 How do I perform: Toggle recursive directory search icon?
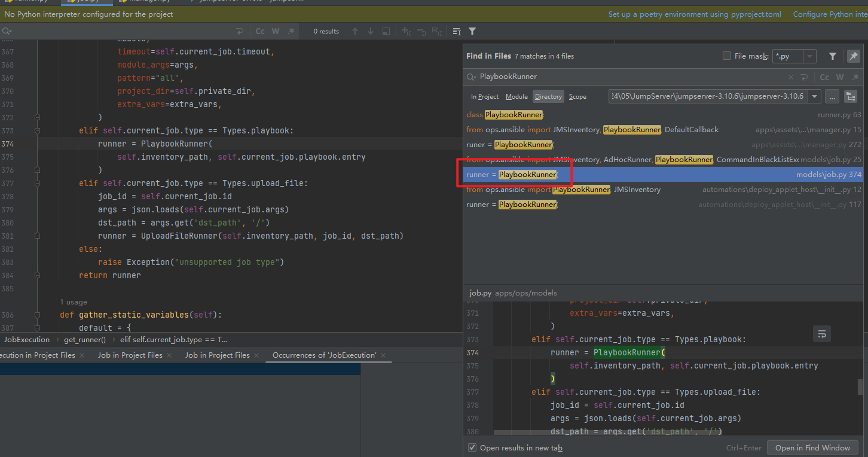850,96
